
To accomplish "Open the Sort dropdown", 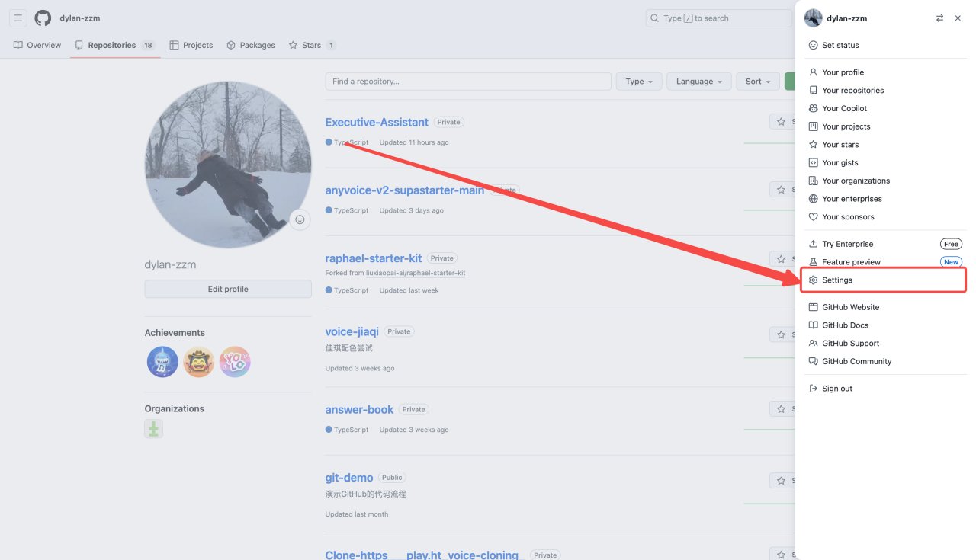I will pyautogui.click(x=757, y=82).
